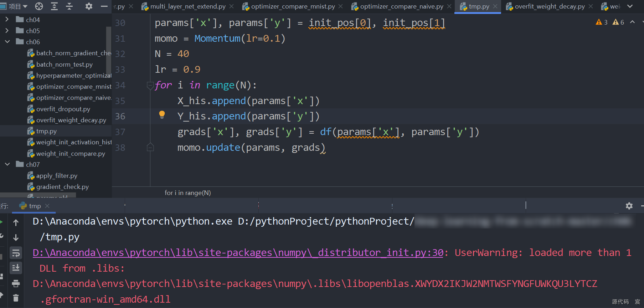The image size is (644, 308).
Task: Click breadcrumb 'for i in range(N)'
Action: 188,193
